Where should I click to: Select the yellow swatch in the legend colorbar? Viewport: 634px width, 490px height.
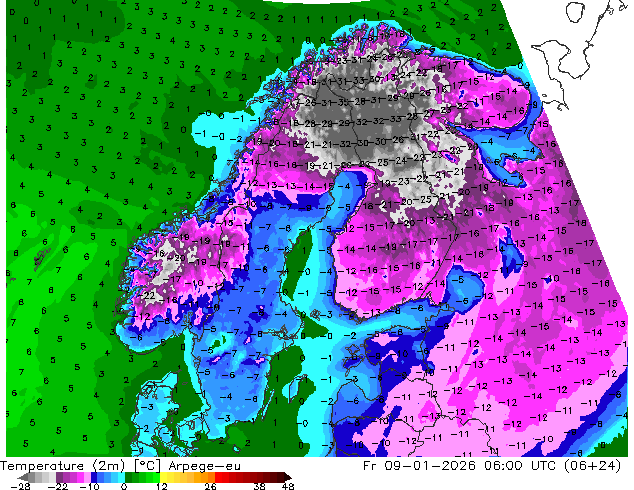tap(163, 477)
